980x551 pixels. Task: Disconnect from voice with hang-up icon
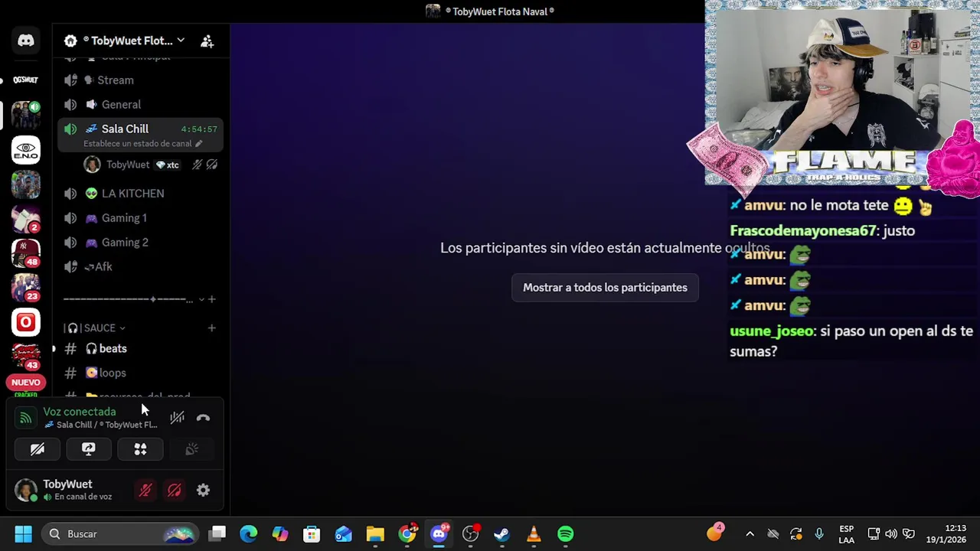click(x=203, y=418)
